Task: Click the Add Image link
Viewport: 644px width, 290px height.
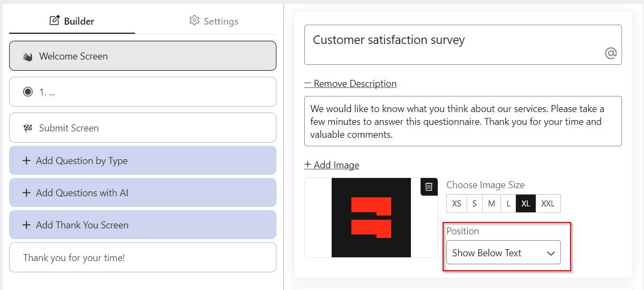Action: (x=332, y=165)
